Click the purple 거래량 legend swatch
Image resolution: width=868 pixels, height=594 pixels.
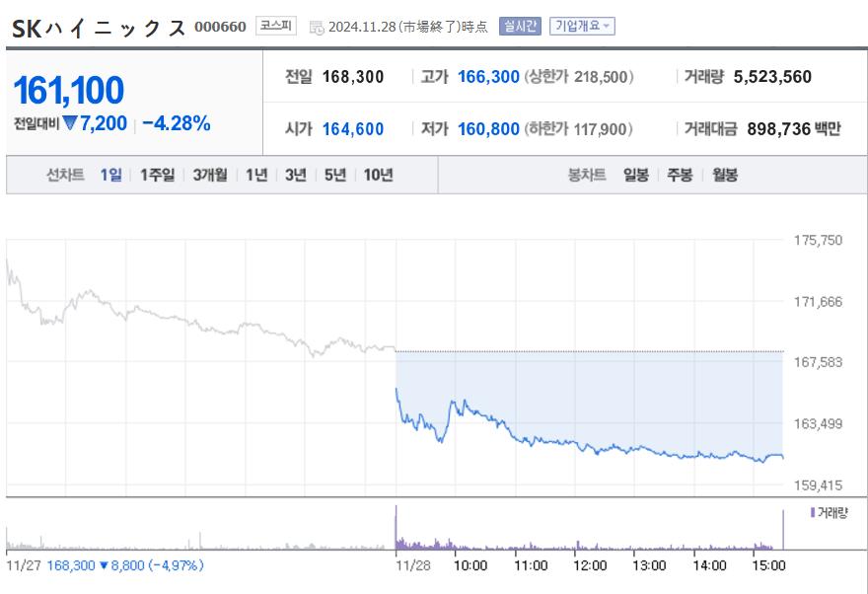point(813,513)
